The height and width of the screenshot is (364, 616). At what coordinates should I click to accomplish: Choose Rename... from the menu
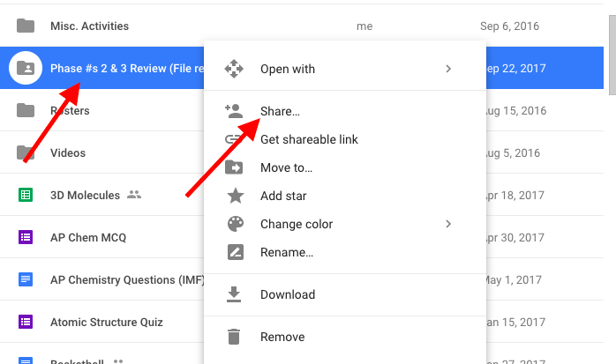point(345,252)
